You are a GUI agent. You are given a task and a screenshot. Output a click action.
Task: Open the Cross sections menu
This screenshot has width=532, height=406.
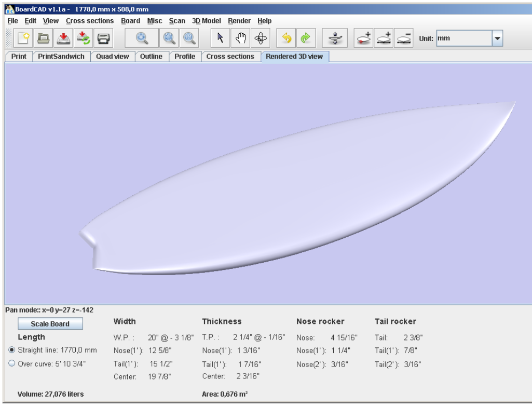click(x=90, y=21)
